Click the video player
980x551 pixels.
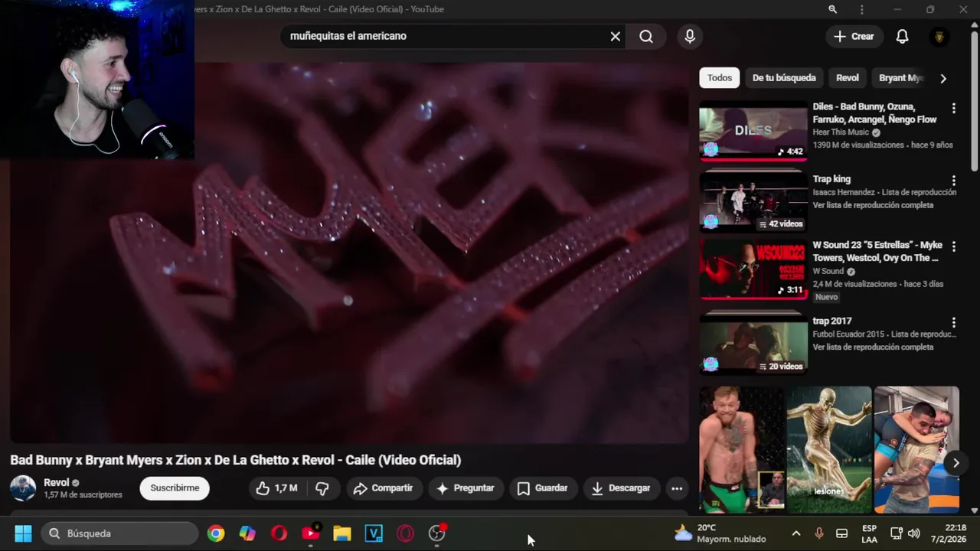(349, 253)
